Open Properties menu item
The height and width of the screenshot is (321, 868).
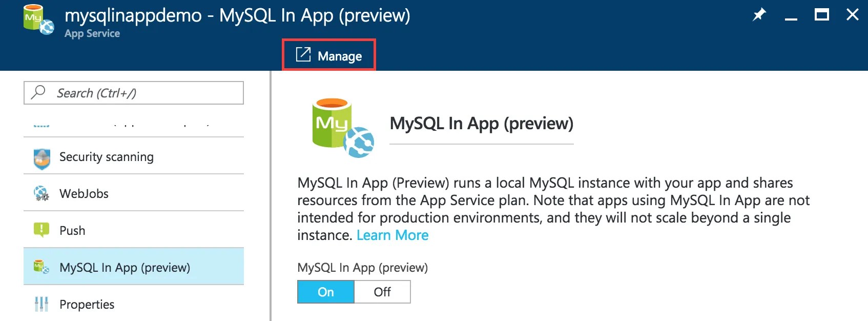pyautogui.click(x=134, y=304)
